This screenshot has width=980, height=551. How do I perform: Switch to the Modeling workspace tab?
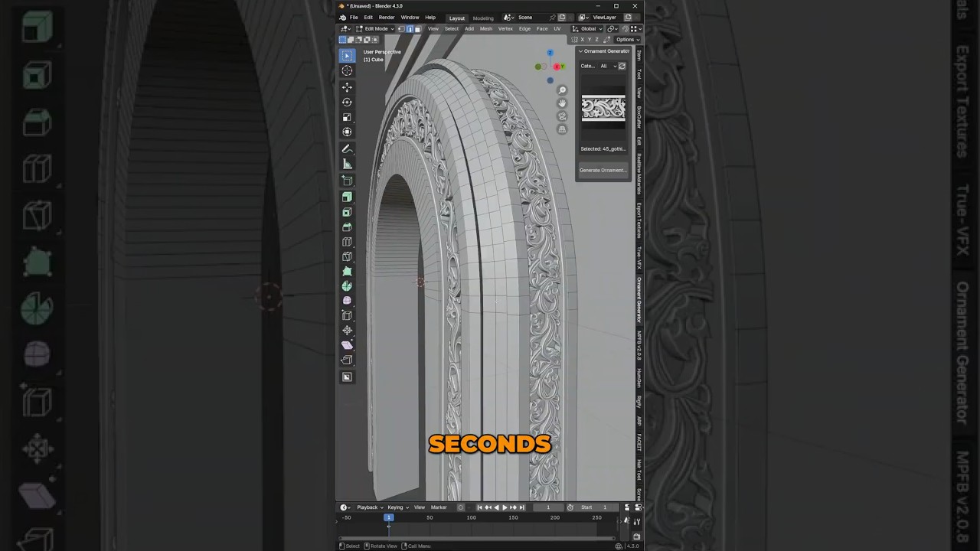[x=483, y=18]
